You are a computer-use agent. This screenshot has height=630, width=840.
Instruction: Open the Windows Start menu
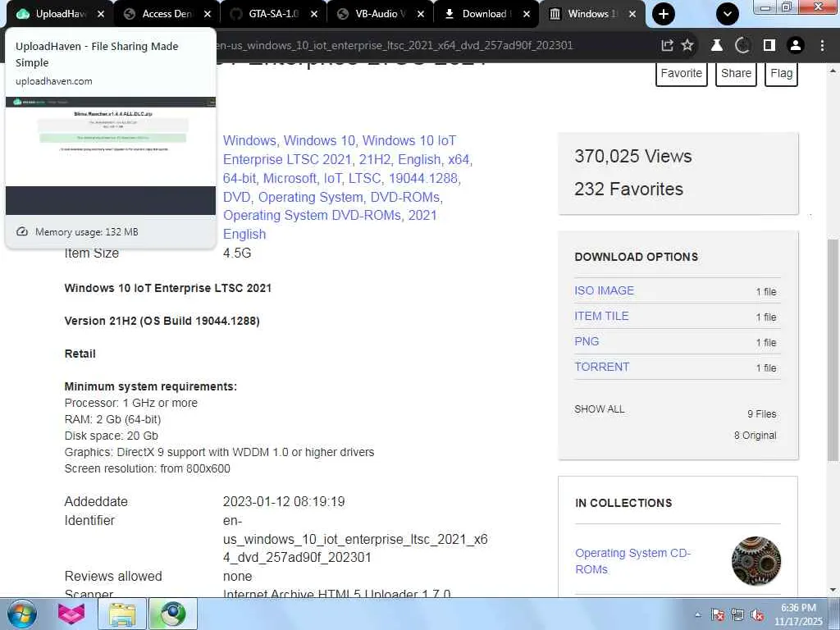(22, 614)
